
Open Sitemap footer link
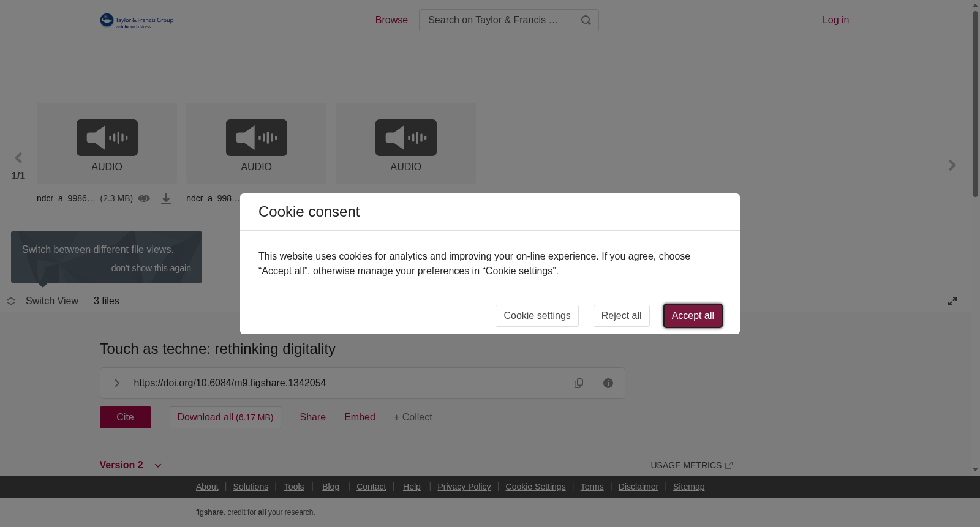[688, 487]
